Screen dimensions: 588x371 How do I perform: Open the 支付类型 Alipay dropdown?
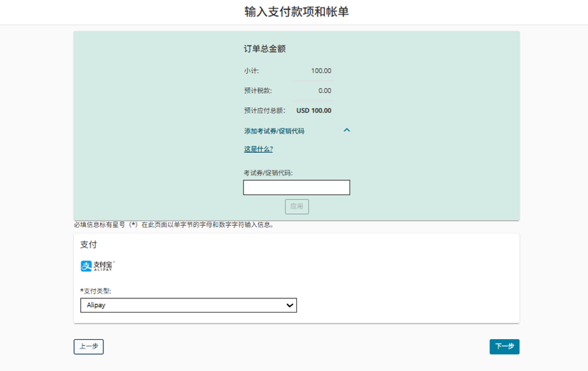[x=188, y=306]
